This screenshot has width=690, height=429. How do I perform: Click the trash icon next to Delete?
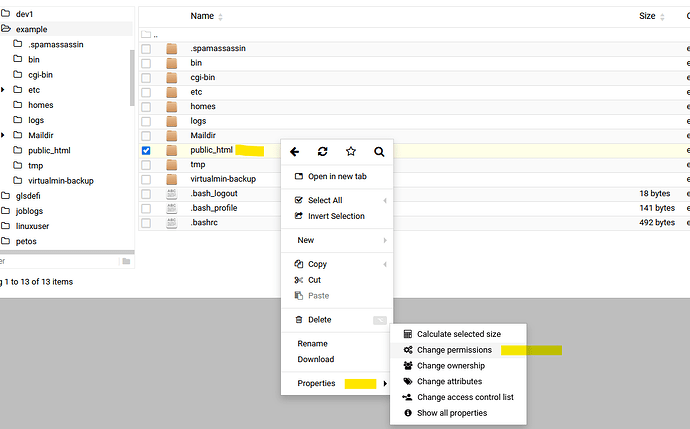point(298,320)
